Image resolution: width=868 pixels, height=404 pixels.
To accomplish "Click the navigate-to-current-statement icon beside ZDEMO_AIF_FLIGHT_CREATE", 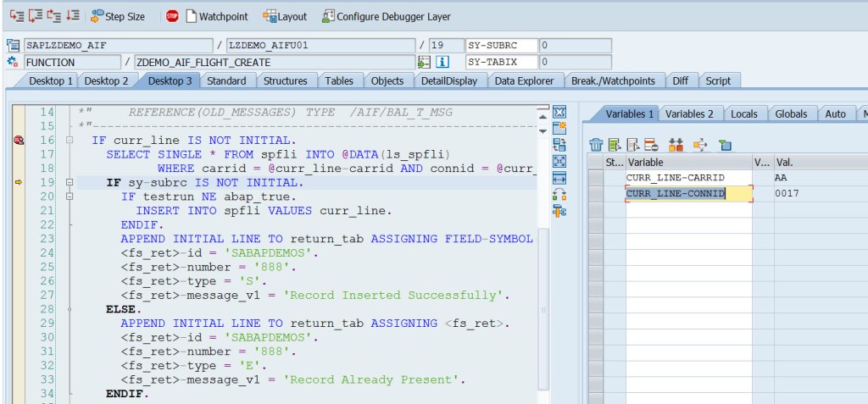I will click(x=425, y=62).
